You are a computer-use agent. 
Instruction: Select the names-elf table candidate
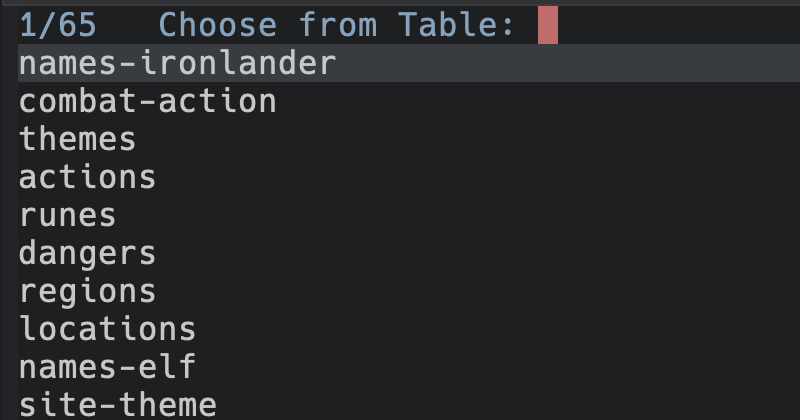tap(107, 367)
